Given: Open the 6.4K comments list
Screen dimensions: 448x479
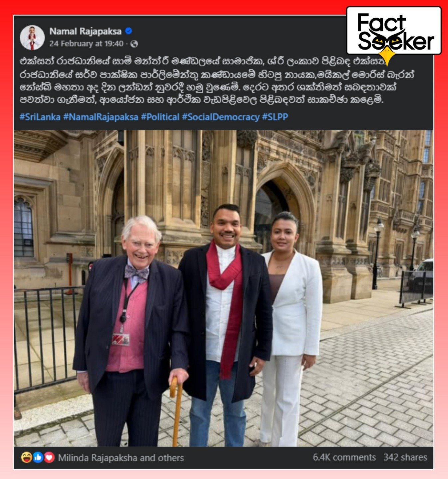Looking at the screenshot, I should [344, 457].
